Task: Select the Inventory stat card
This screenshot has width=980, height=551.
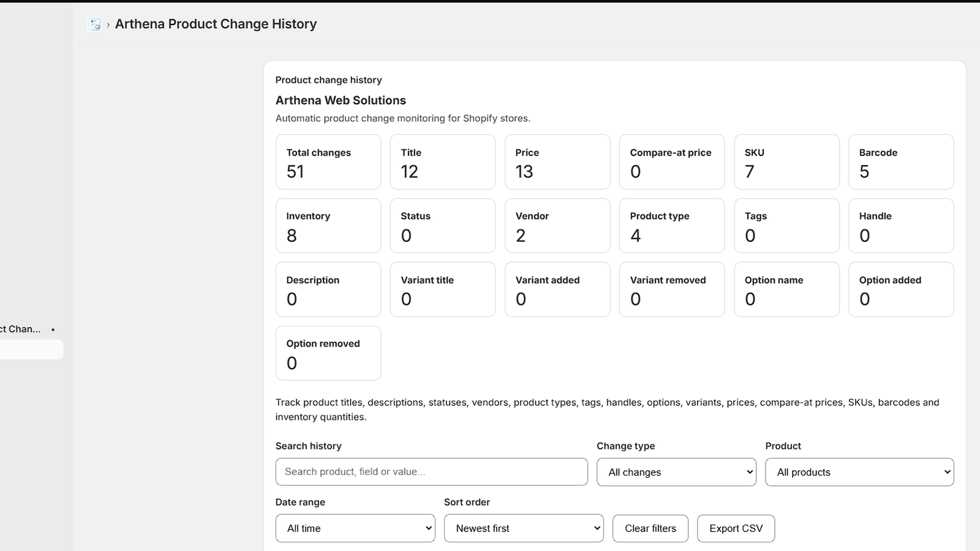Action: click(328, 226)
